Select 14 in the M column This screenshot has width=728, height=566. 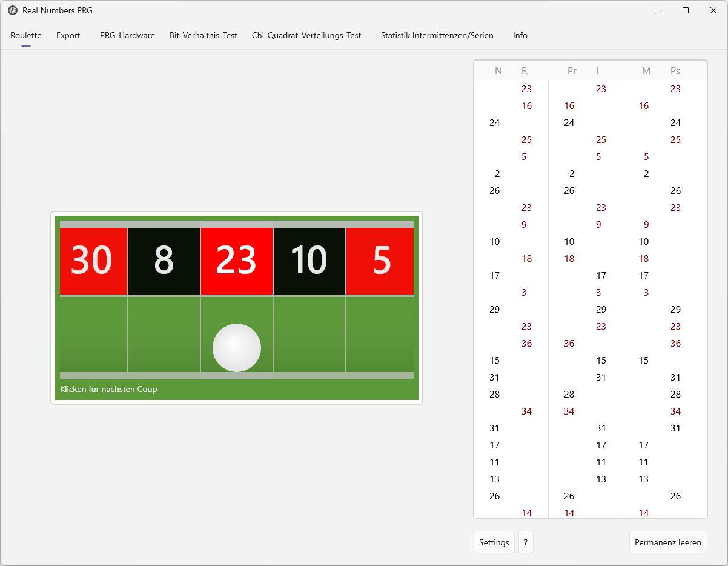pyautogui.click(x=644, y=513)
